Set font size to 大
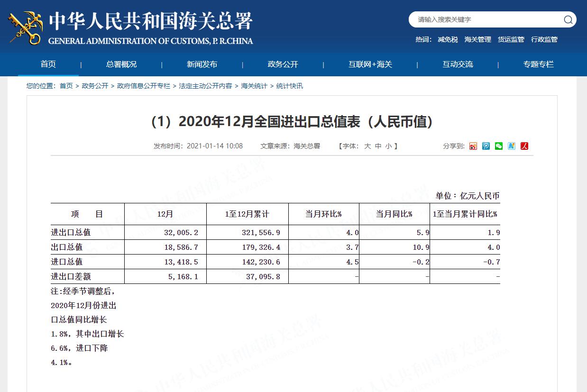The image size is (587, 392). (x=367, y=146)
